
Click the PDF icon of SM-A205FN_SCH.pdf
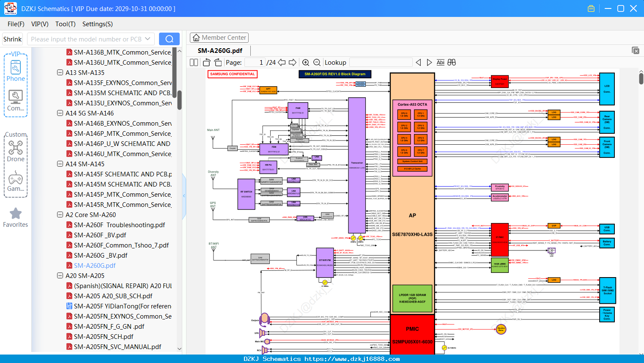tap(69, 336)
